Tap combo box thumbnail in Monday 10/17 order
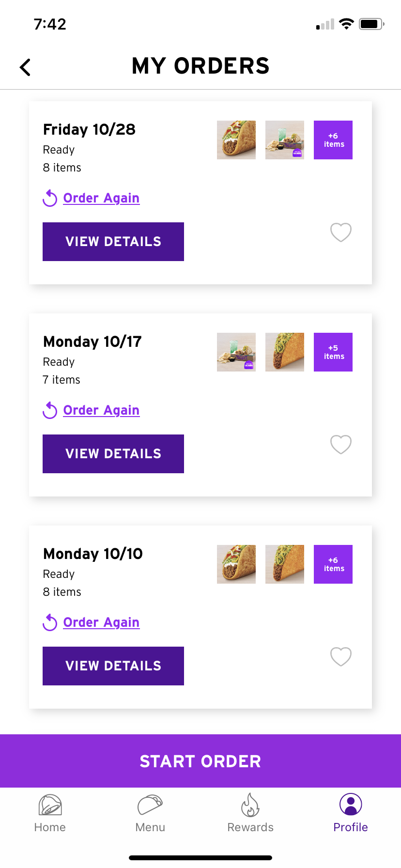The width and height of the screenshot is (401, 868). click(236, 352)
